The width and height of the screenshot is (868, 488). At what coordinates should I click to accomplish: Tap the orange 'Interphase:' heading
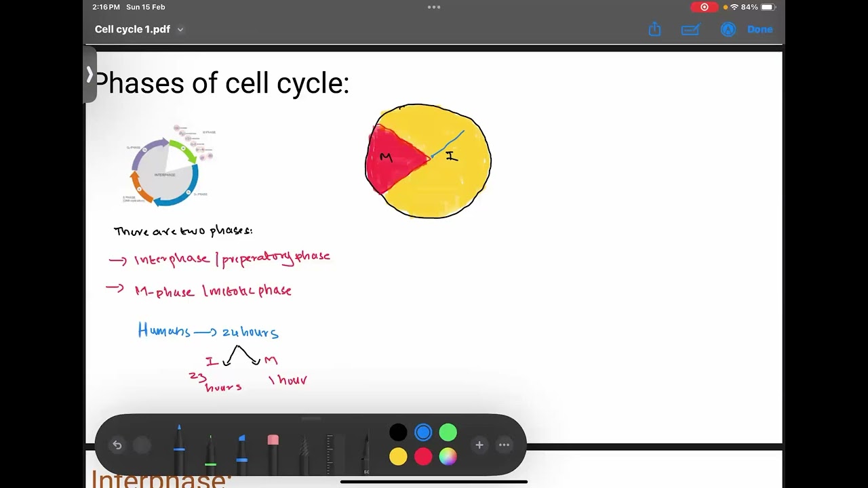coord(161,479)
